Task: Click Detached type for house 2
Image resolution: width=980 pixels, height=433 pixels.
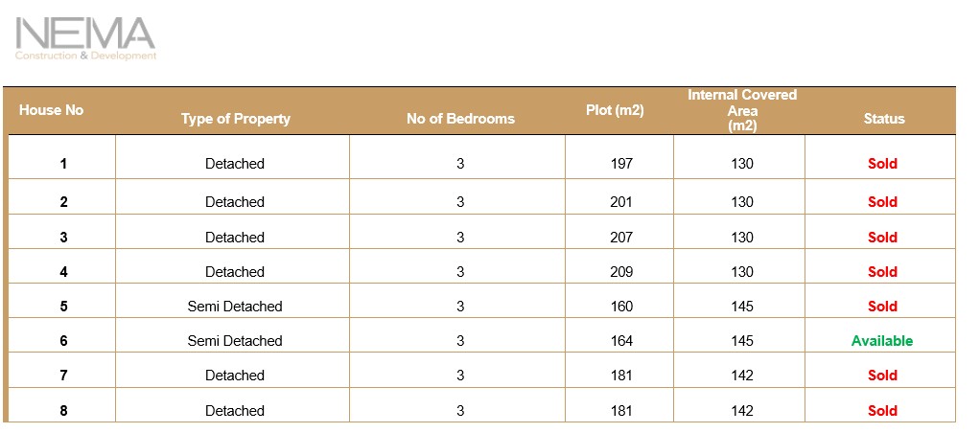Action: click(x=235, y=202)
